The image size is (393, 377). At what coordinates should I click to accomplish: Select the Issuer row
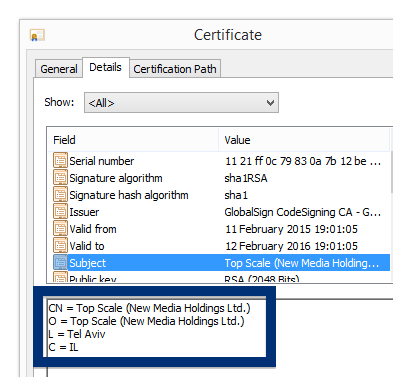(219, 212)
